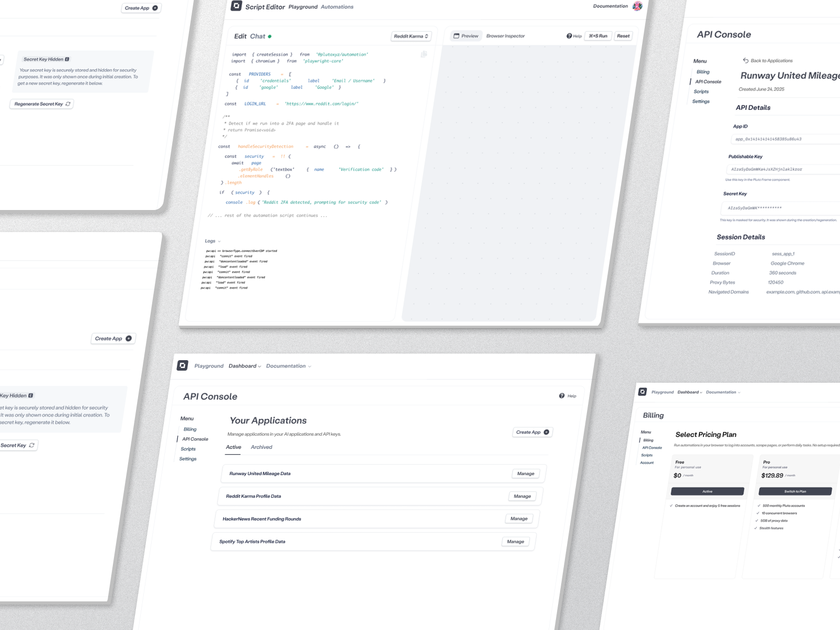
Task: Collapse the Logs section
Action: pos(212,241)
